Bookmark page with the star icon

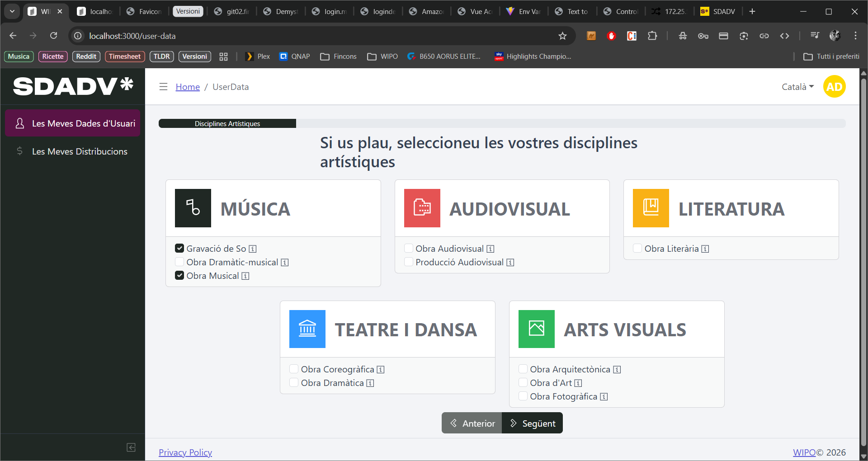[x=562, y=36]
